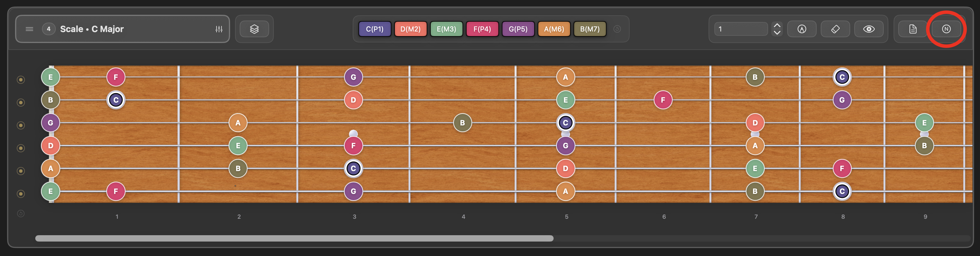This screenshot has width=980, height=256.
Task: Click A note on G string fret 2
Action: [x=238, y=123]
